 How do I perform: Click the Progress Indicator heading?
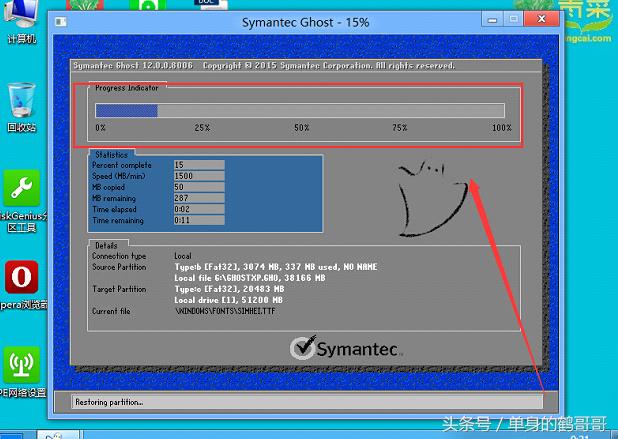(x=127, y=88)
